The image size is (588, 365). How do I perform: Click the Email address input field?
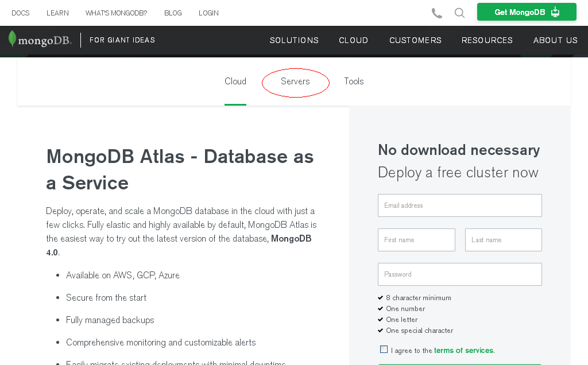[459, 205]
